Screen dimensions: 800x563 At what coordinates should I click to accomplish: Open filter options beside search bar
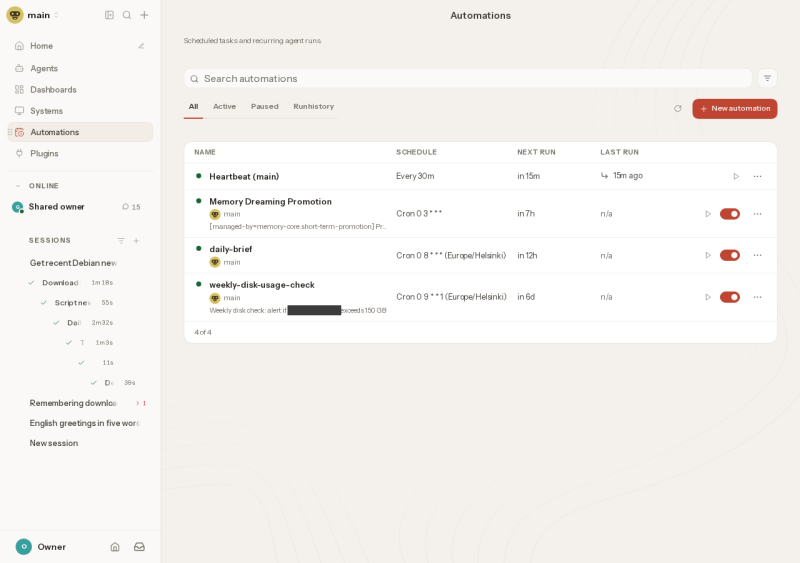tap(767, 78)
